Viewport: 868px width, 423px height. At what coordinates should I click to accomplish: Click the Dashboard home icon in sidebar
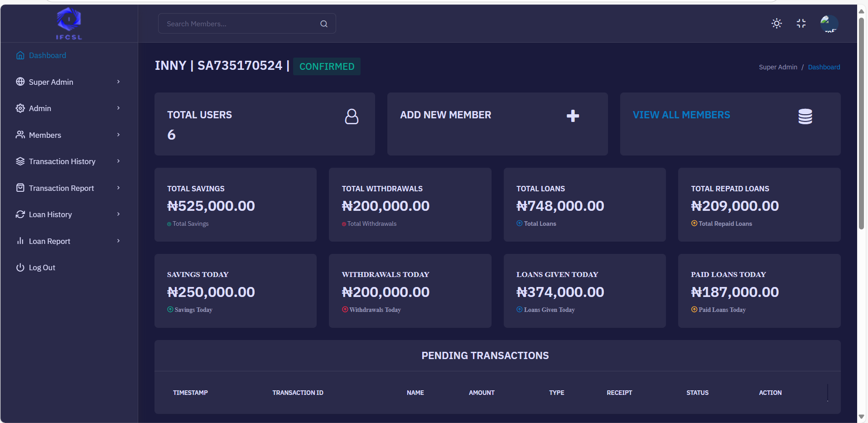20,55
